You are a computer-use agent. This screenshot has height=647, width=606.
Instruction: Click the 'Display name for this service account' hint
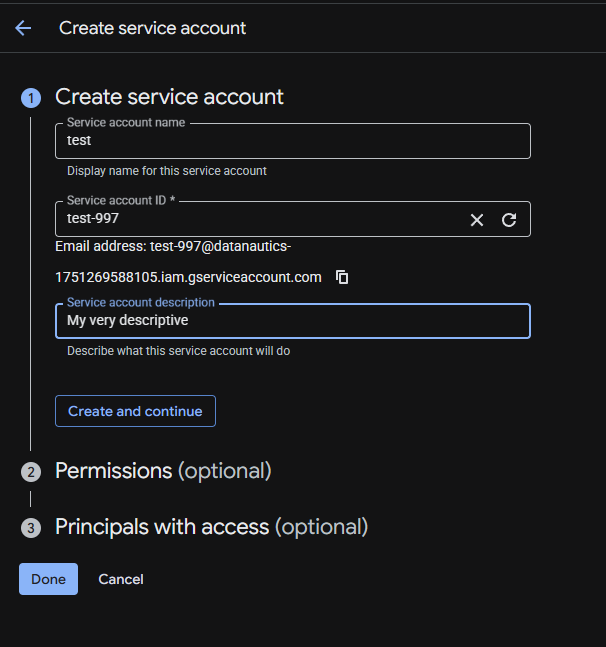click(167, 171)
